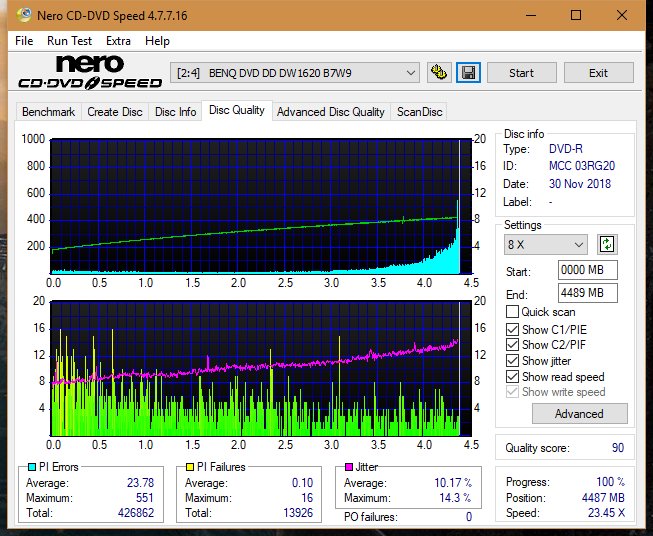Click the PI Errors upper graph

[261, 206]
